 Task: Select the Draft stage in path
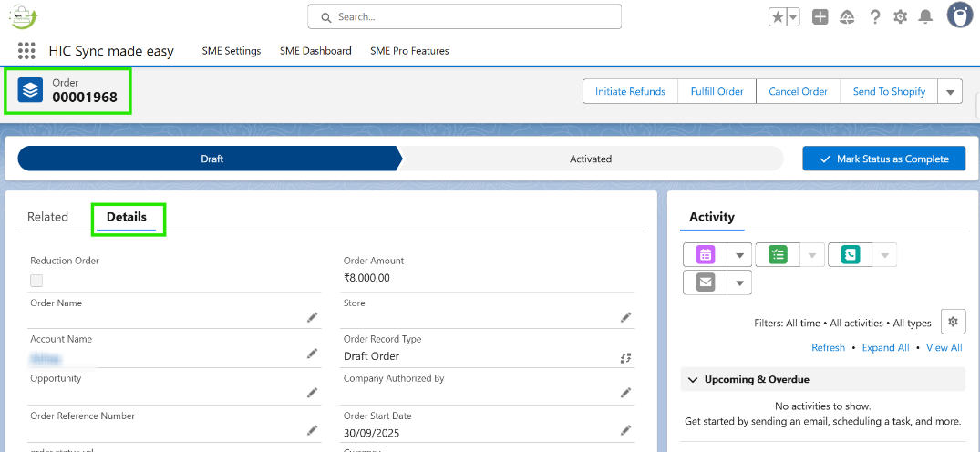tap(211, 159)
